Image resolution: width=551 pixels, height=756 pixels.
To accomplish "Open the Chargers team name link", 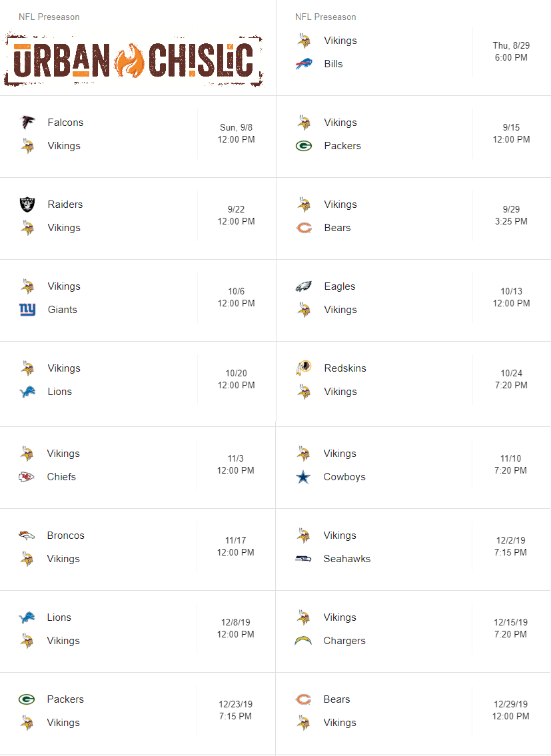I will pos(344,641).
